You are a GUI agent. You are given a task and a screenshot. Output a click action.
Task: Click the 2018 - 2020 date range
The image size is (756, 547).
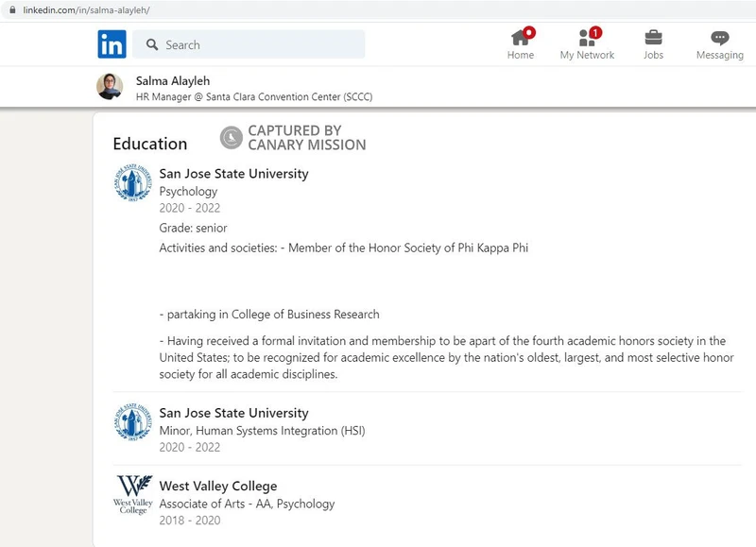[x=190, y=521]
